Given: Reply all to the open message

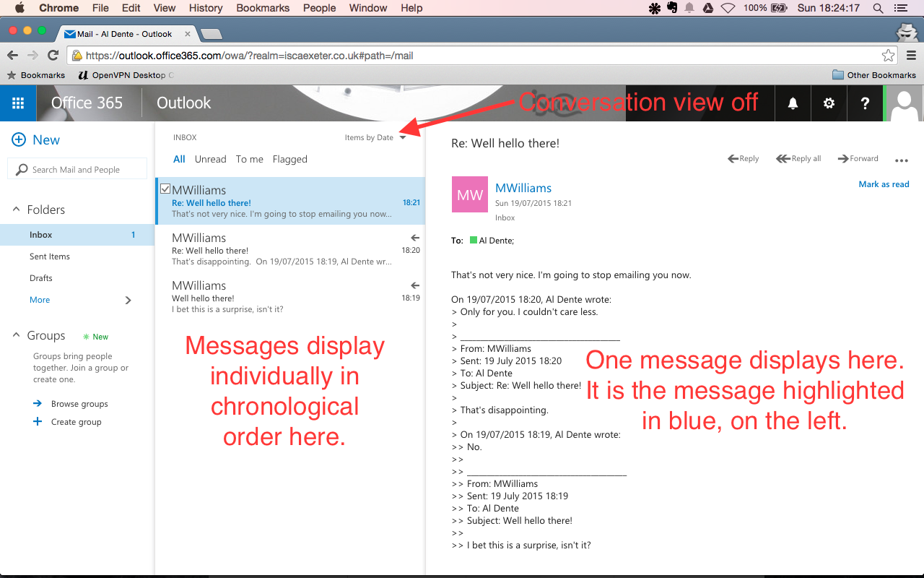Looking at the screenshot, I should (798, 158).
